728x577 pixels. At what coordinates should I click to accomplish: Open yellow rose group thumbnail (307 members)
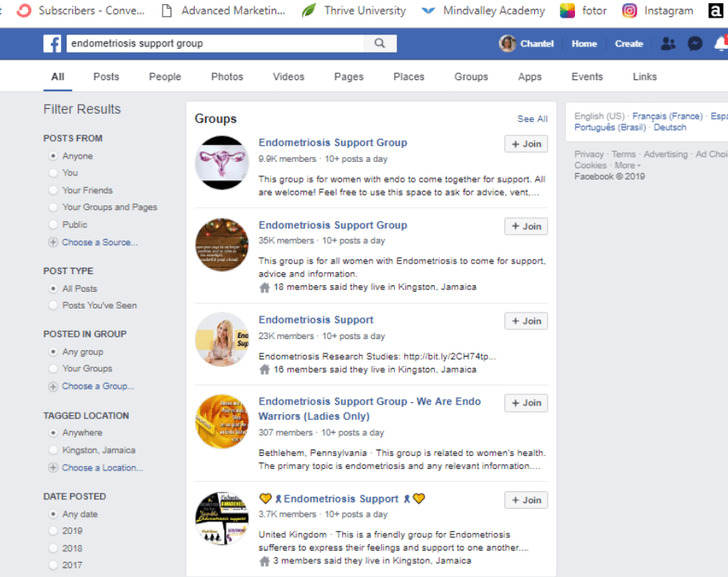click(x=222, y=422)
